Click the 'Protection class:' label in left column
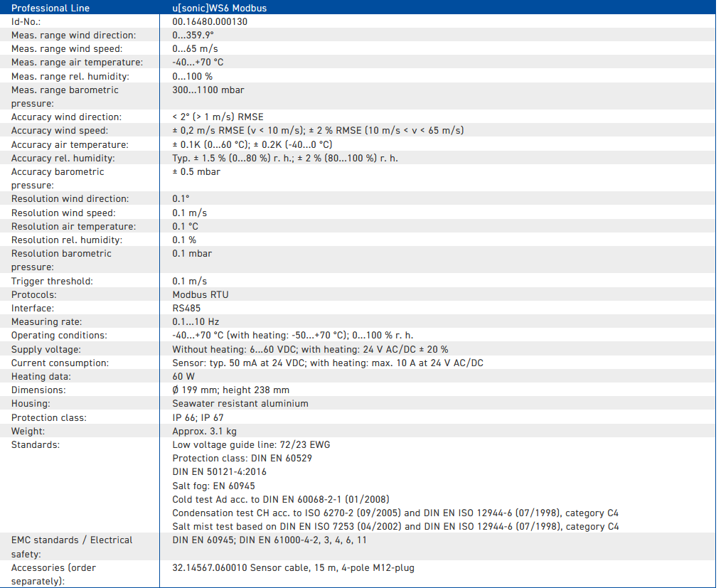 pos(49,418)
